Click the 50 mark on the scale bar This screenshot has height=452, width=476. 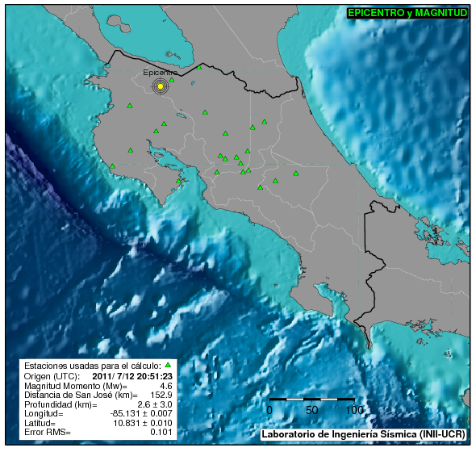311,410
